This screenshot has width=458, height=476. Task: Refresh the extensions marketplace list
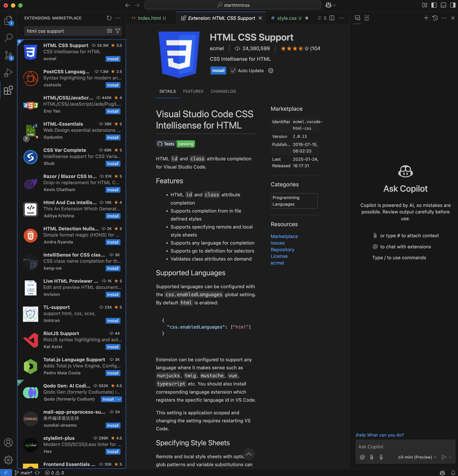point(109,18)
